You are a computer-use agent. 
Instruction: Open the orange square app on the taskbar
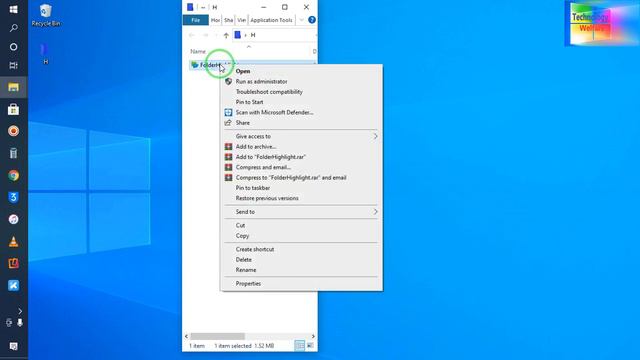(x=13, y=263)
